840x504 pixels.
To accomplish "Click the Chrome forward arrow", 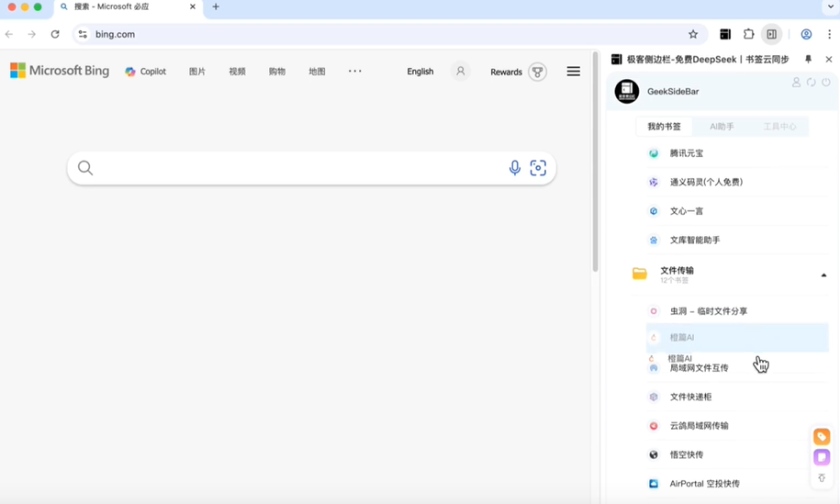I will pyautogui.click(x=31, y=34).
